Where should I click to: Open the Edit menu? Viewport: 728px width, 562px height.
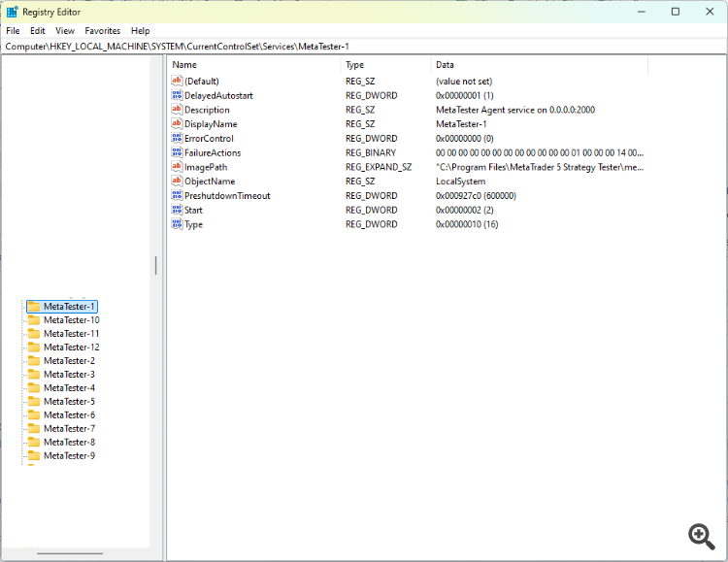point(38,31)
